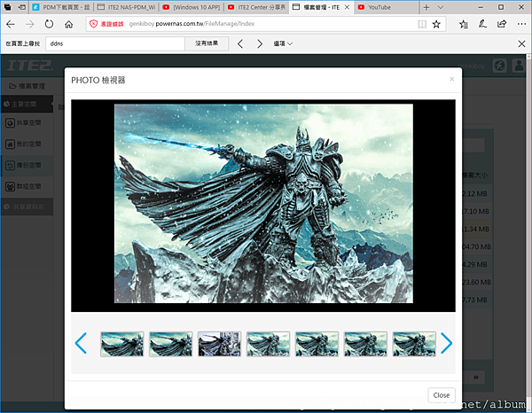The height and width of the screenshot is (413, 532).
Task: Switch to ITE2 NAS-PDM_Wi tab
Action: (126, 7)
